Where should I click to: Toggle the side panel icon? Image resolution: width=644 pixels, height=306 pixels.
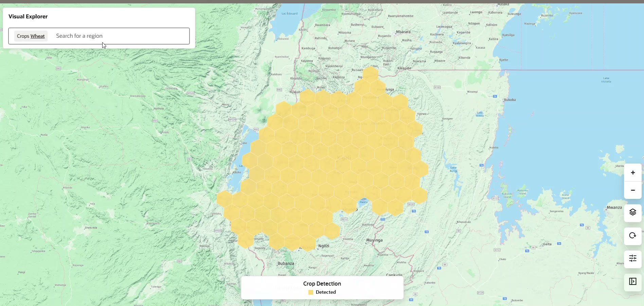point(632,282)
